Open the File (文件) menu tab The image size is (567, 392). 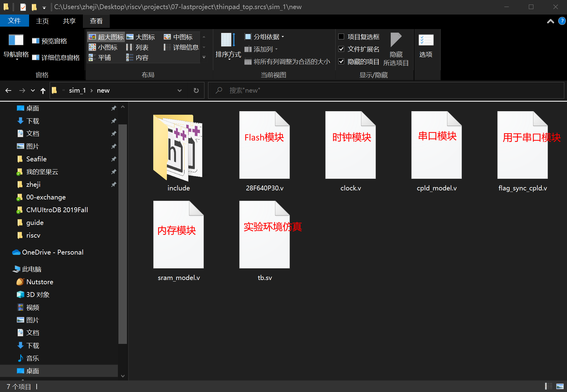14,21
